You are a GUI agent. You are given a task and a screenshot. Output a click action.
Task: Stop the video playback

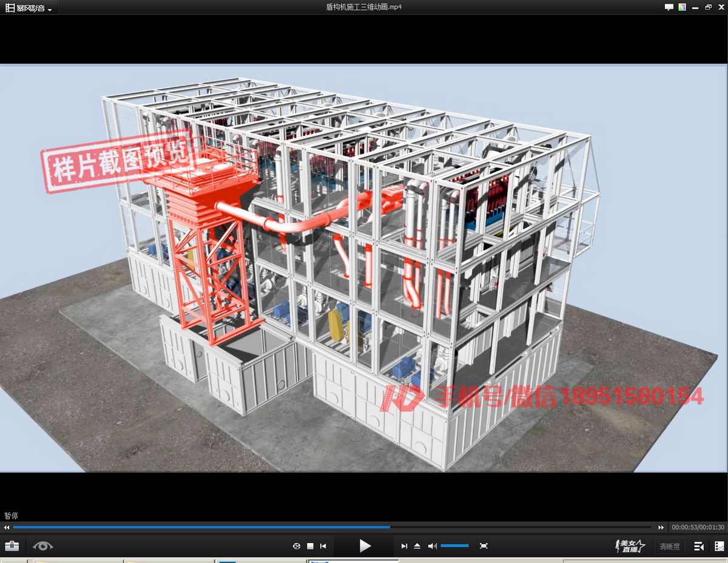point(310,546)
